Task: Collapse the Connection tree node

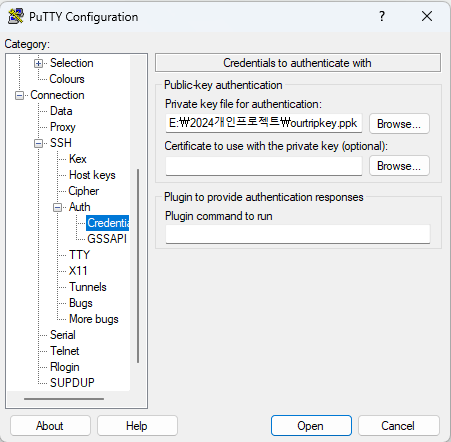Action: pos(19,95)
